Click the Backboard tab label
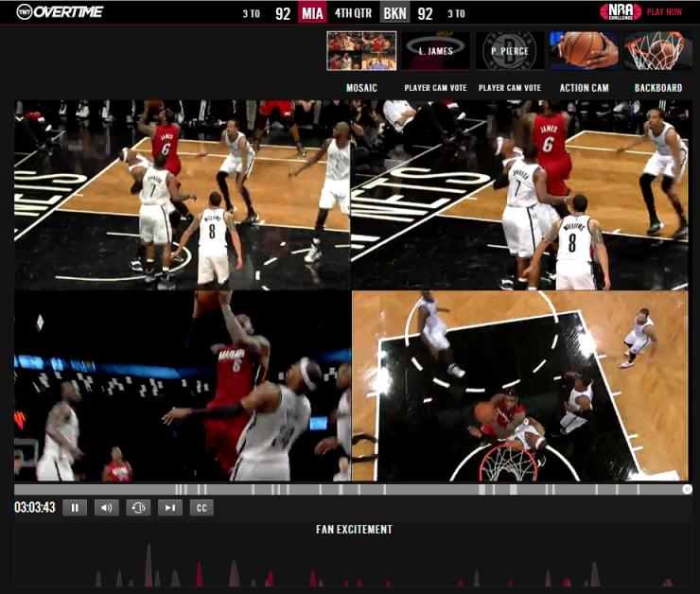 tap(657, 88)
